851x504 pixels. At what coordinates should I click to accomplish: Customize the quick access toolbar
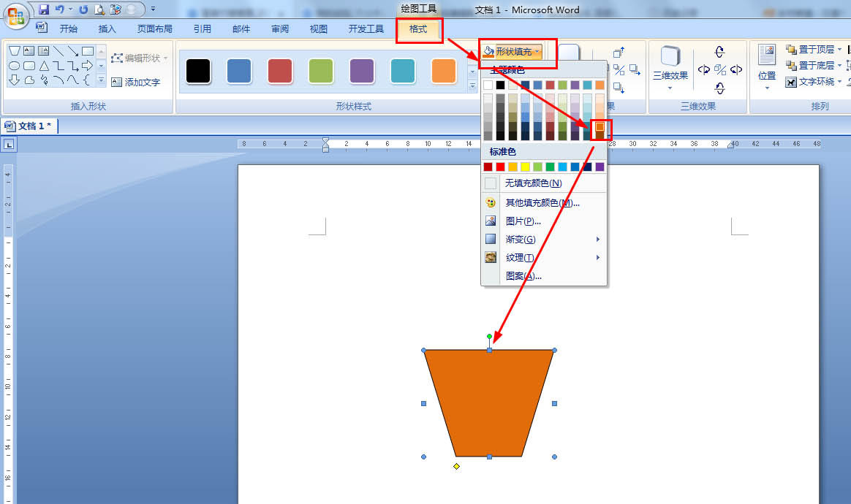point(153,9)
